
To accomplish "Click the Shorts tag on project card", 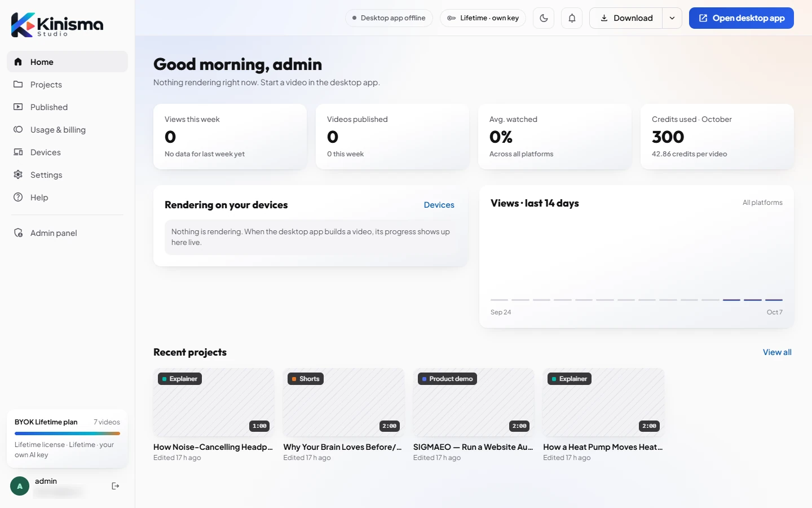I will click(x=306, y=379).
